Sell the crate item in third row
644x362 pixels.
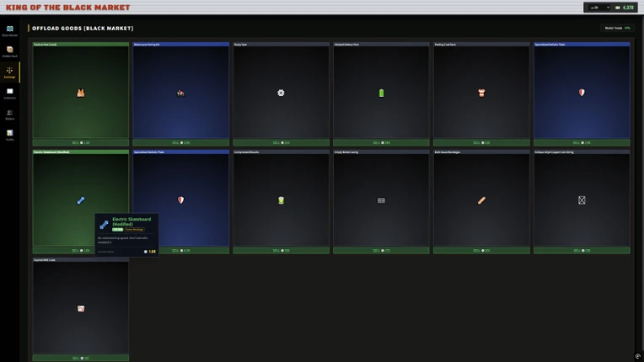[x=81, y=358]
